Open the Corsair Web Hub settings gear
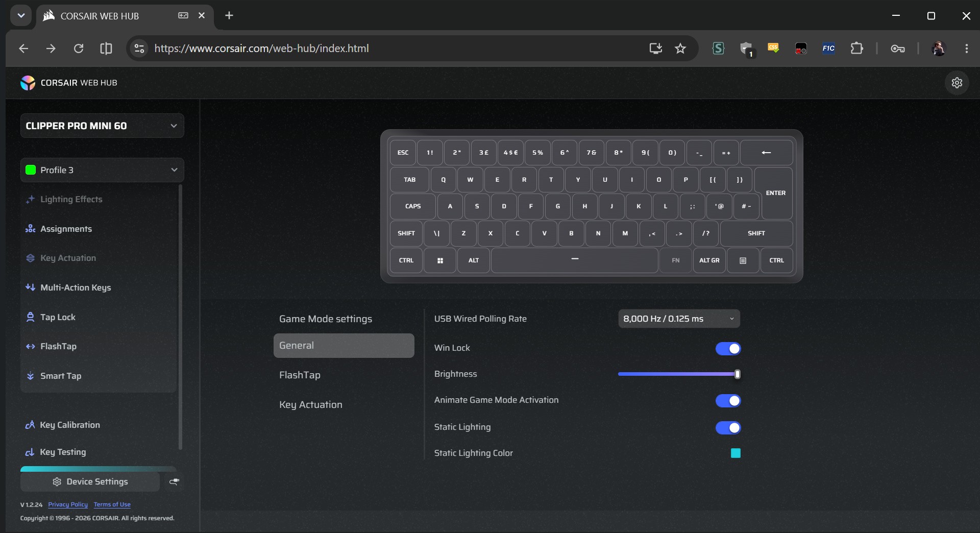980x533 pixels. pos(957,83)
